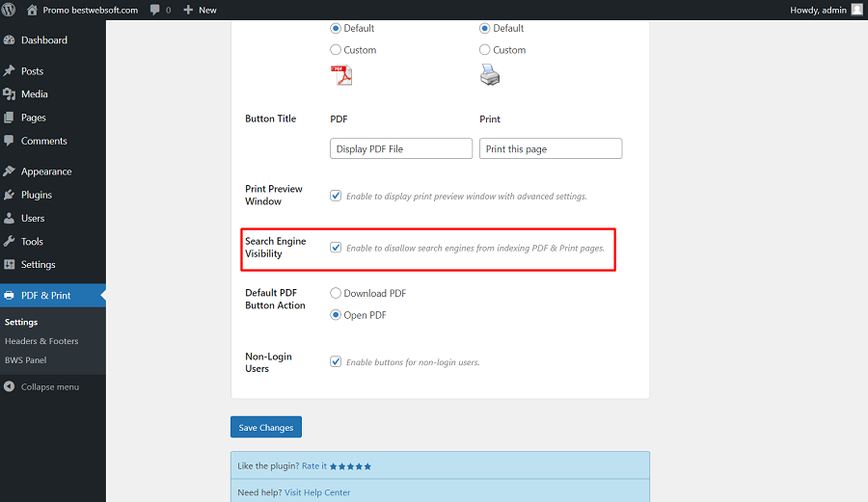Open the comments bubble icon in the admin bar
Viewport: 868px width, 502px height.
pyautogui.click(x=155, y=10)
